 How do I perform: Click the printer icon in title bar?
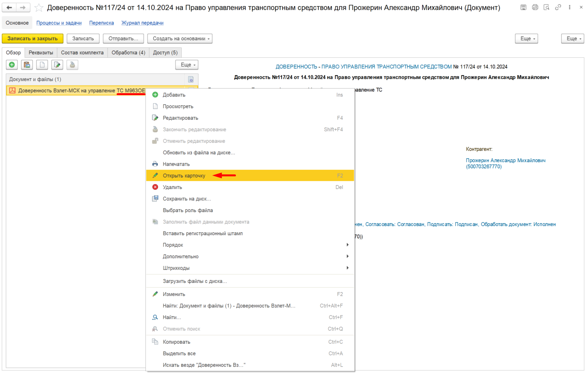tap(535, 7)
